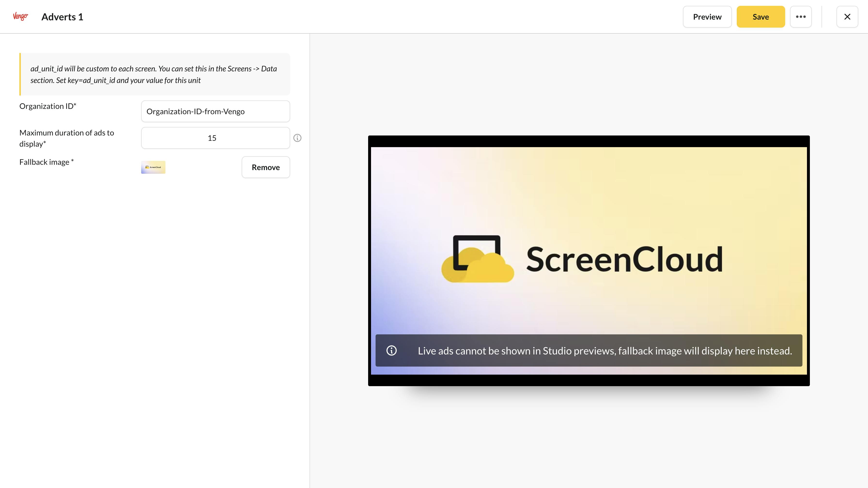Click the 'Live ads cannot be shown' message
Image resolution: width=868 pixels, height=488 pixels.
coord(605,351)
